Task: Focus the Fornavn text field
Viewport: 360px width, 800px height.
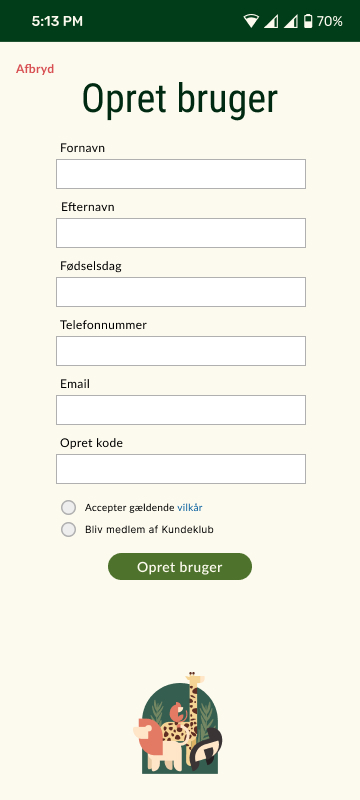Action: [181, 174]
